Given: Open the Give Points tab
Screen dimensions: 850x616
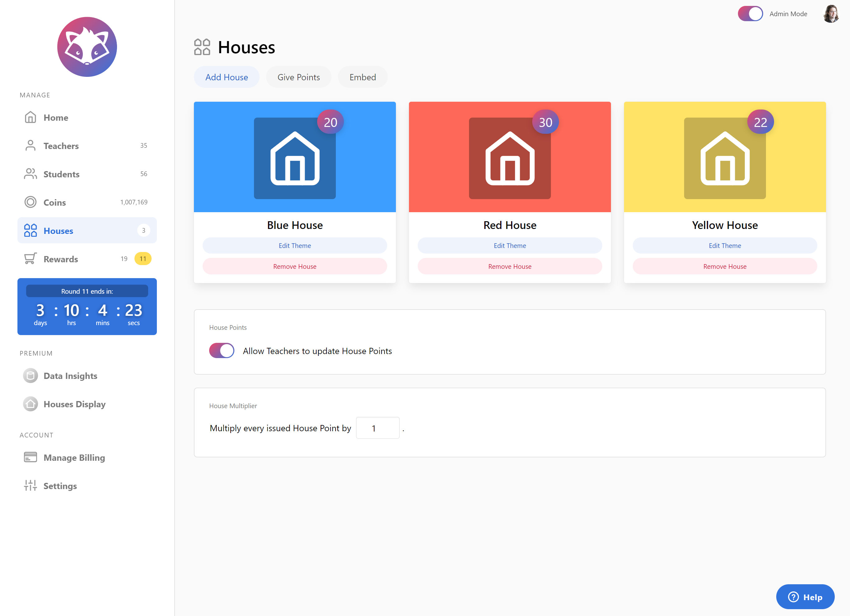Looking at the screenshot, I should coord(298,77).
